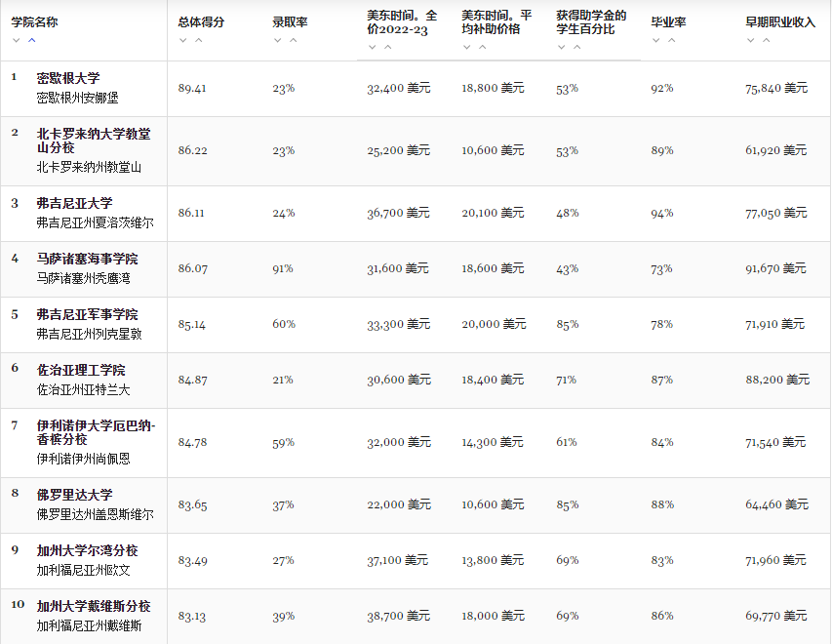The width and height of the screenshot is (832, 644).
Task: Sort 总体得分 using its up arrow
Action: pos(199,40)
